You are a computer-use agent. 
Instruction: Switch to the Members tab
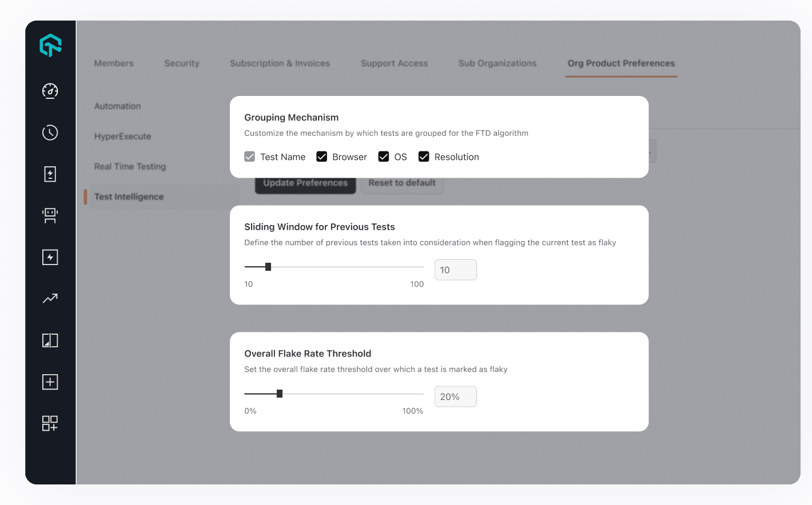[x=114, y=63]
